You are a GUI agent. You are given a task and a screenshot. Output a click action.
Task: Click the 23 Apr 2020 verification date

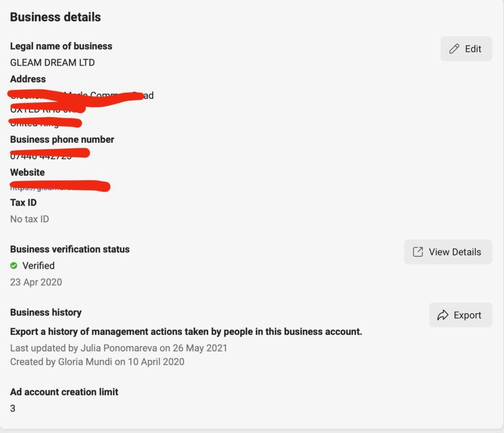[36, 282]
